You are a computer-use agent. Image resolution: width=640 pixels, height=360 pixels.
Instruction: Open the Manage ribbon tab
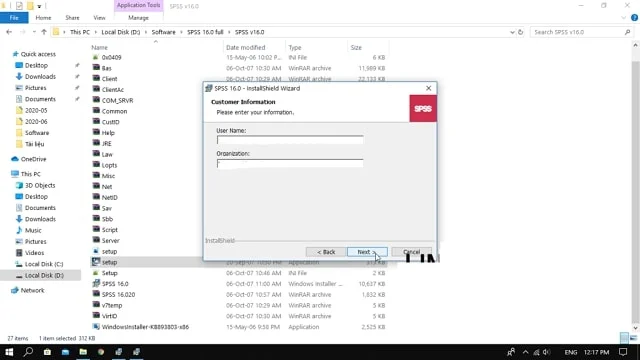point(138,18)
